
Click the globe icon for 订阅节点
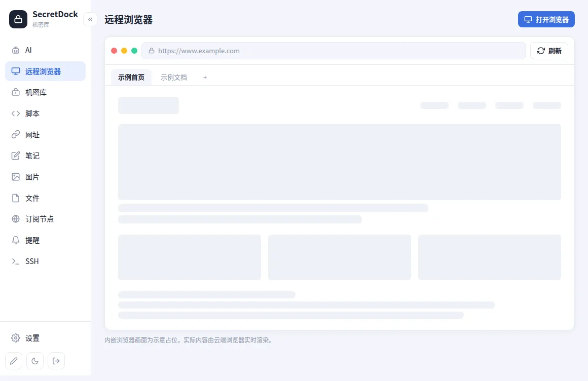16,219
